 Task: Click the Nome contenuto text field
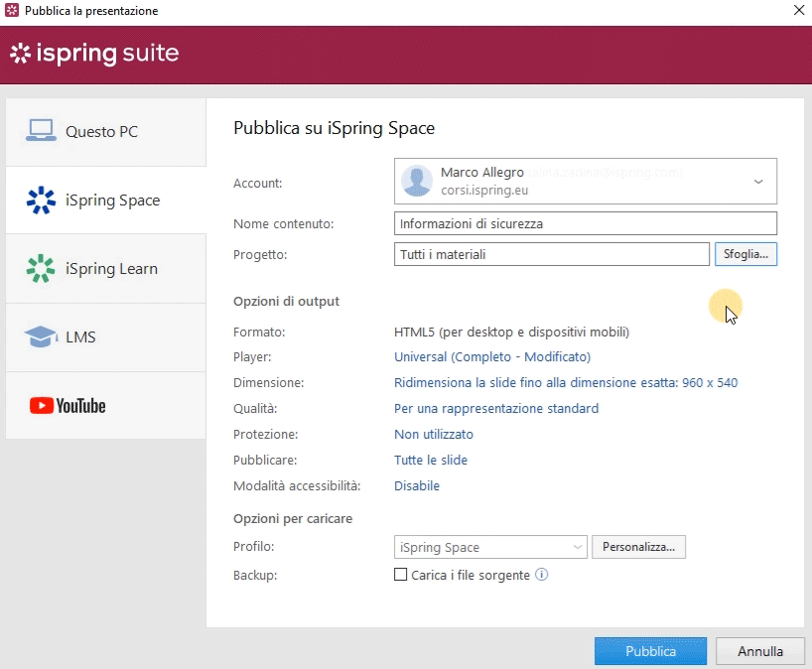point(585,223)
